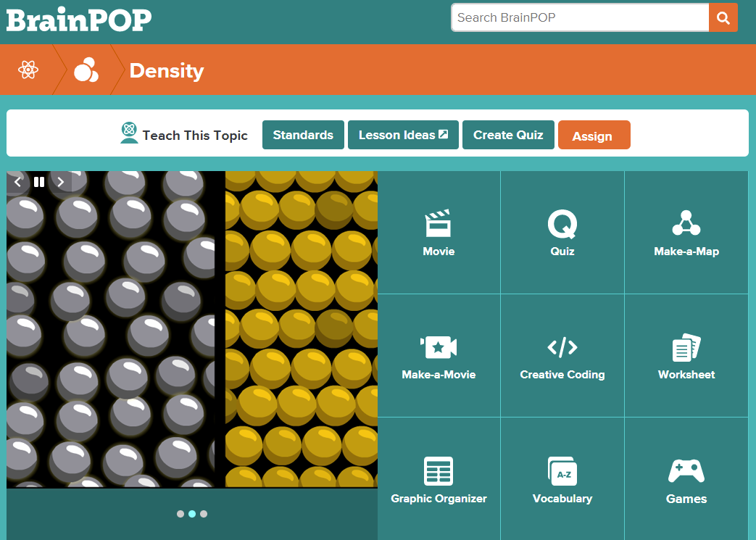Click the Standards button
This screenshot has width=756, height=540.
[303, 135]
